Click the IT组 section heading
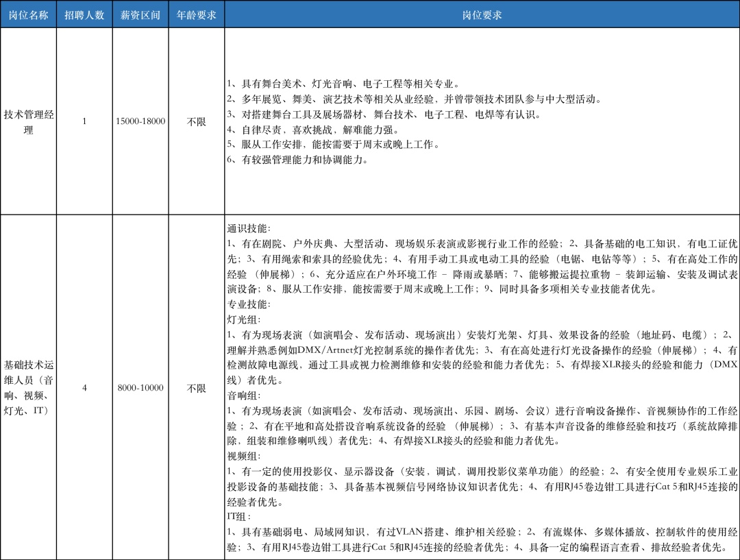This screenshot has width=740, height=560. click(239, 516)
